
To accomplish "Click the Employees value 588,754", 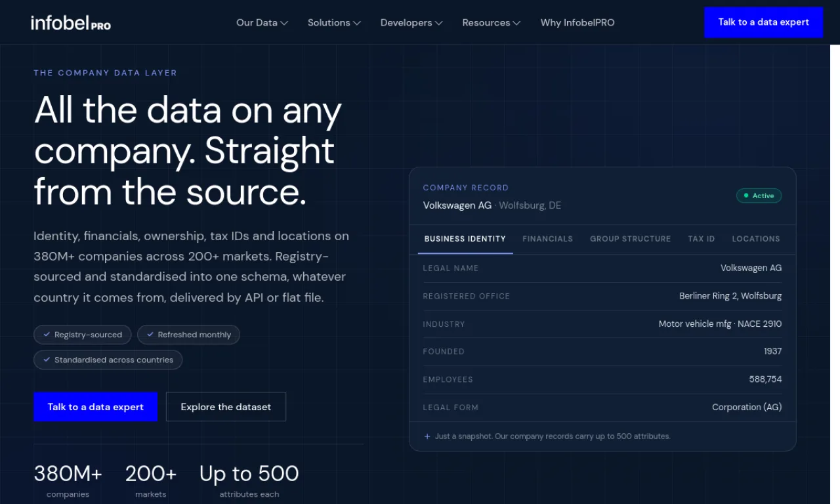I will tap(765, 379).
